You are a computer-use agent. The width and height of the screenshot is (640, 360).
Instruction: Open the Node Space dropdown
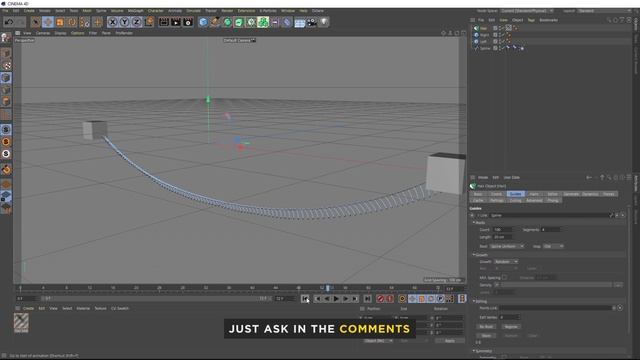527,11
